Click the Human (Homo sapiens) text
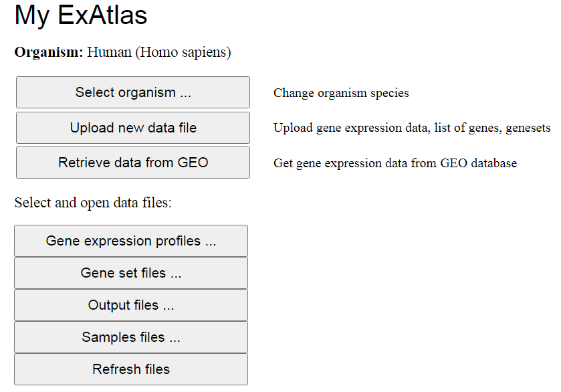The height and width of the screenshot is (392, 561). click(159, 52)
